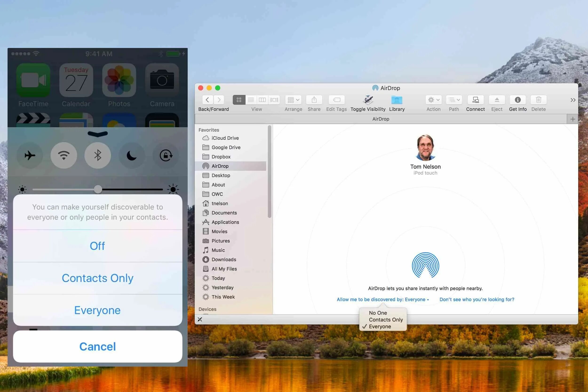Screen dimensions: 588x392
Task: Expand 'Allow me to be discovered by' dropdown
Action: pyautogui.click(x=383, y=299)
